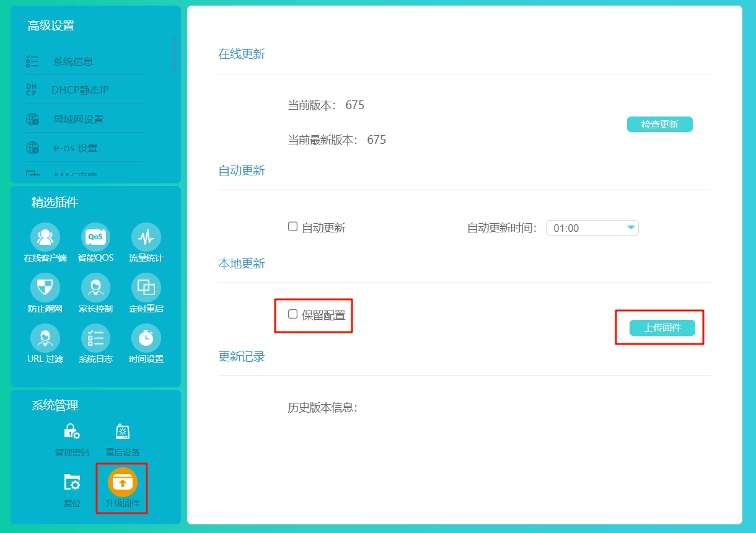View the 系统日志 system log
Viewport: 756px width, 533px height.
pyautogui.click(x=95, y=337)
